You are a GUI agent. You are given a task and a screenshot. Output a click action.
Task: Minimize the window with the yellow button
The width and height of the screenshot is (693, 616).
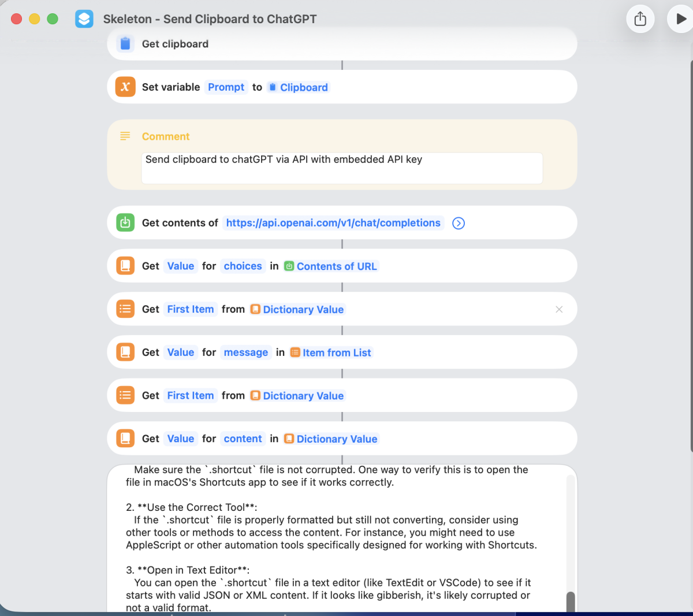tap(35, 19)
